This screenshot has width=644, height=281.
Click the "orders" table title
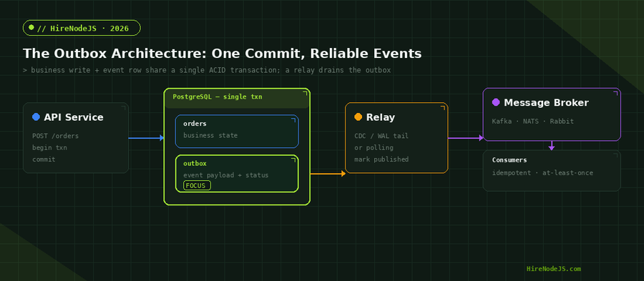(x=195, y=124)
